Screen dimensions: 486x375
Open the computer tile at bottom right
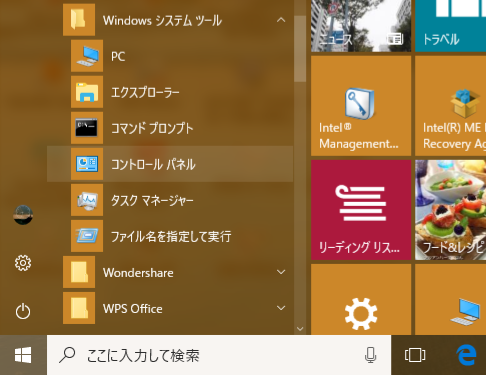tap(451, 299)
